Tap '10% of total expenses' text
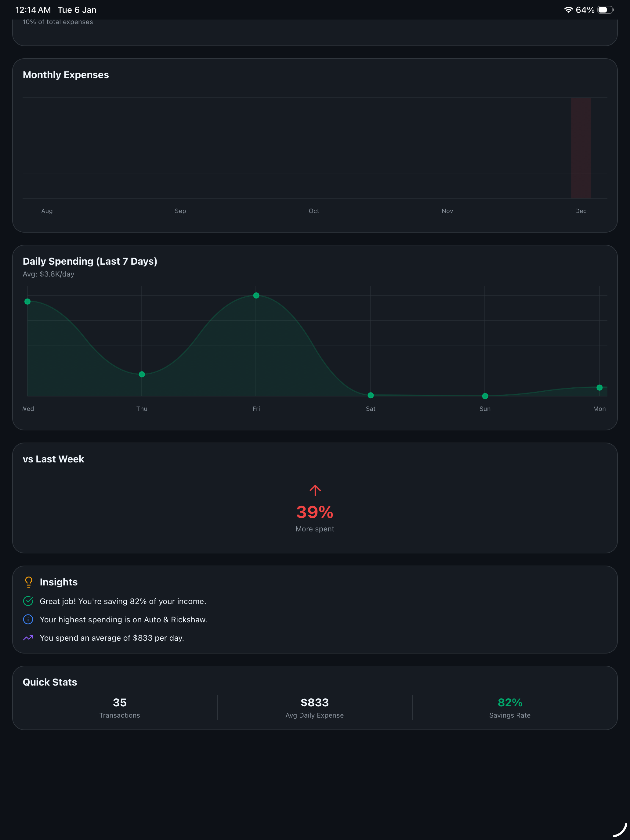The width and height of the screenshot is (630, 840). [58, 22]
